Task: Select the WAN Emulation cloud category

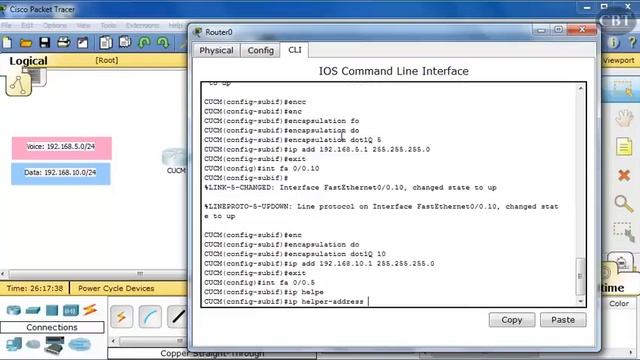Action: pos(33,344)
